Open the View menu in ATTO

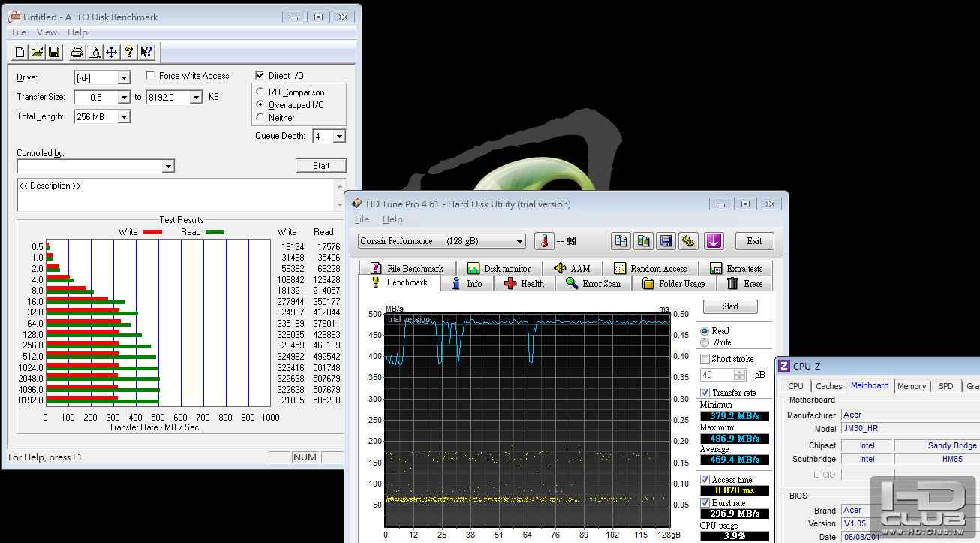click(47, 32)
